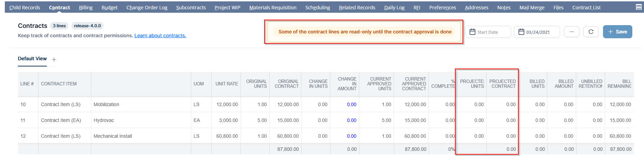Click % COMPLETE column header
644x156 pixels.
point(443,84)
